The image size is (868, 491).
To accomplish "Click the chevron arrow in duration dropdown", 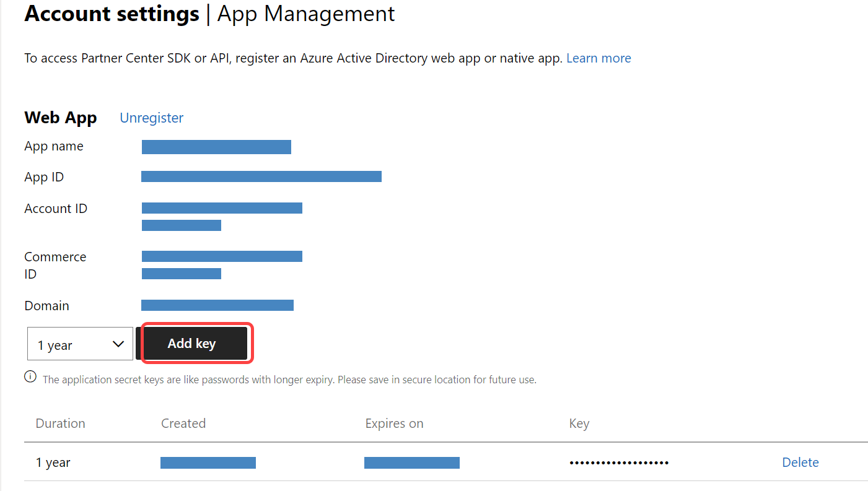I will pyautogui.click(x=118, y=344).
